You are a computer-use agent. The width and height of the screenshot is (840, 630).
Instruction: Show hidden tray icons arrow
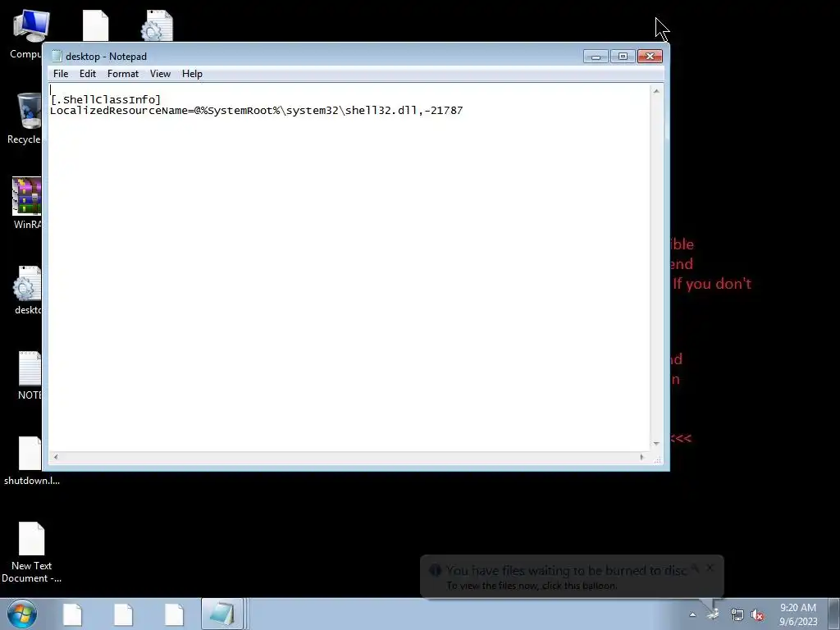(x=692, y=614)
